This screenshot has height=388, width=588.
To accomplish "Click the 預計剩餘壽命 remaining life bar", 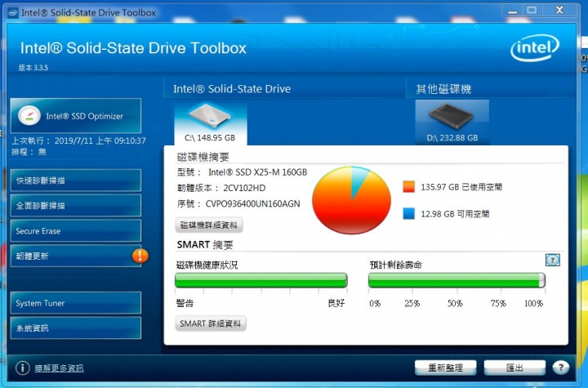I will (x=457, y=280).
